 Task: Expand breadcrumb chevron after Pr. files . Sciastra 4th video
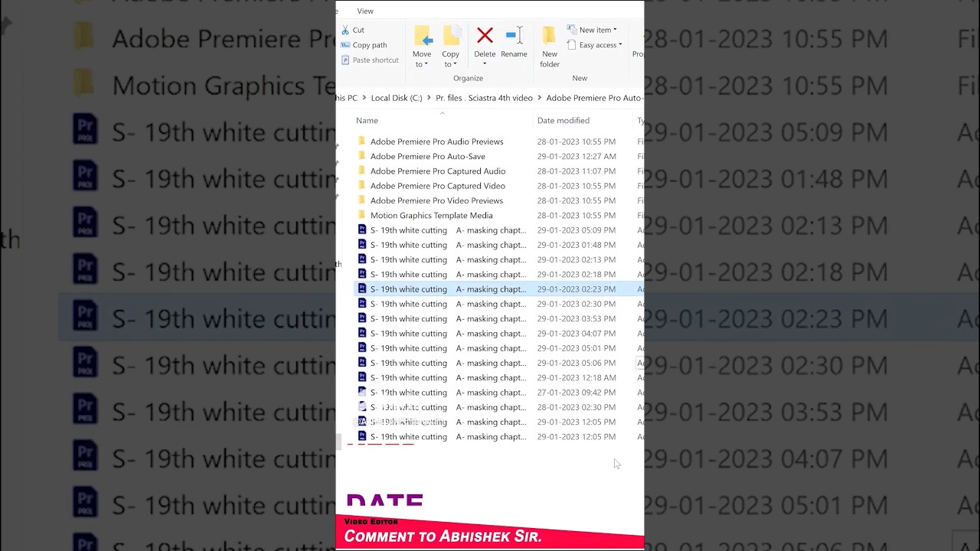[540, 98]
